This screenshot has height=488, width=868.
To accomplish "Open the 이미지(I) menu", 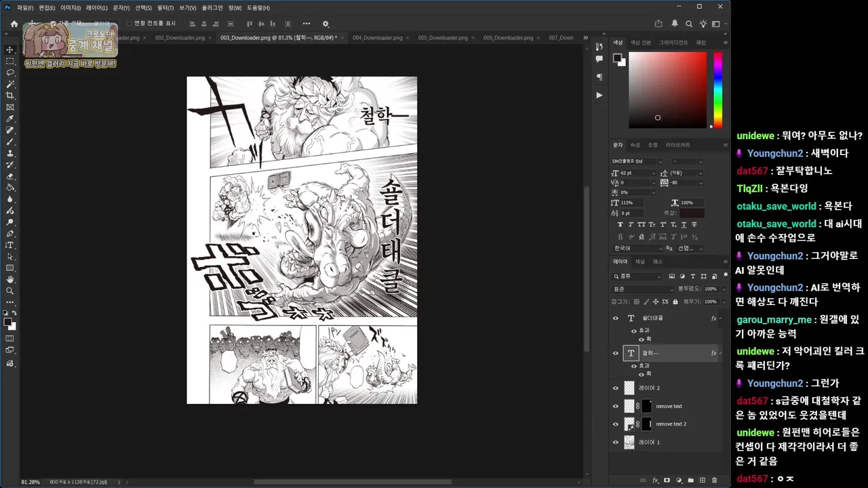I will click(71, 7).
